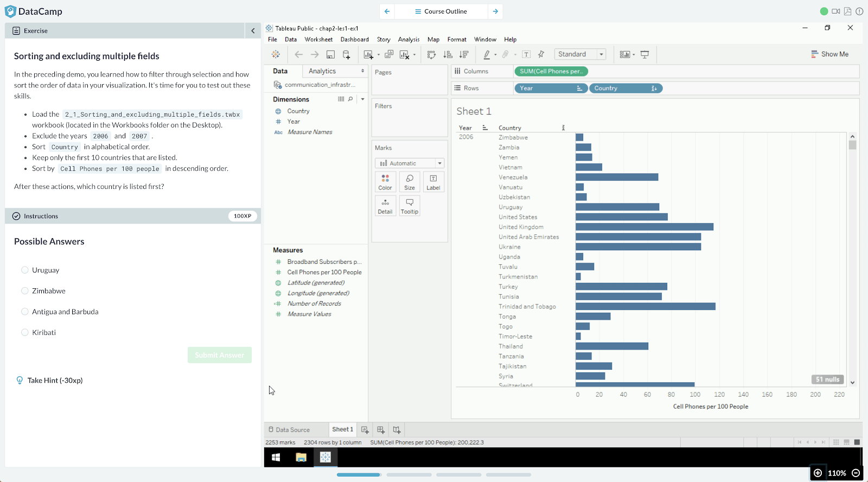This screenshot has width=868, height=482.
Task: Open the Analysis menu
Action: pos(409,40)
